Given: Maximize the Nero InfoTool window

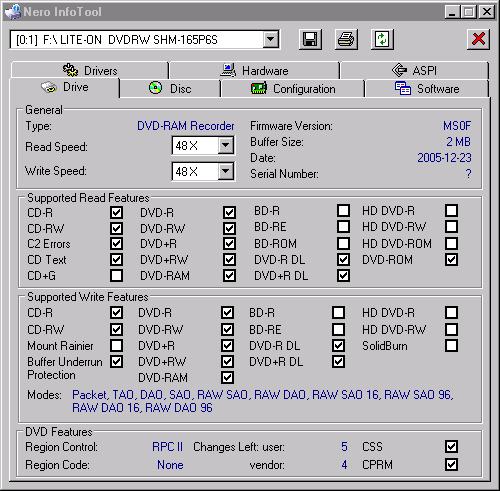Looking at the screenshot, I should click(469, 12).
